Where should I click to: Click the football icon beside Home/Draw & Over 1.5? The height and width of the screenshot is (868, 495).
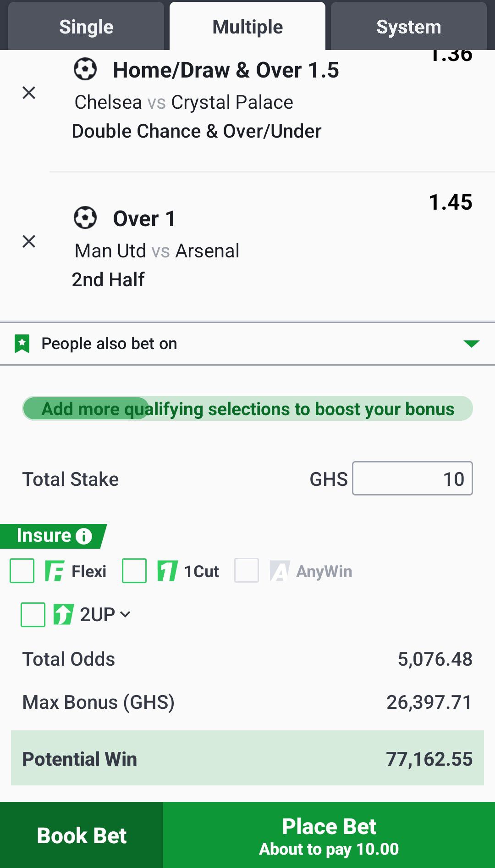coord(85,69)
